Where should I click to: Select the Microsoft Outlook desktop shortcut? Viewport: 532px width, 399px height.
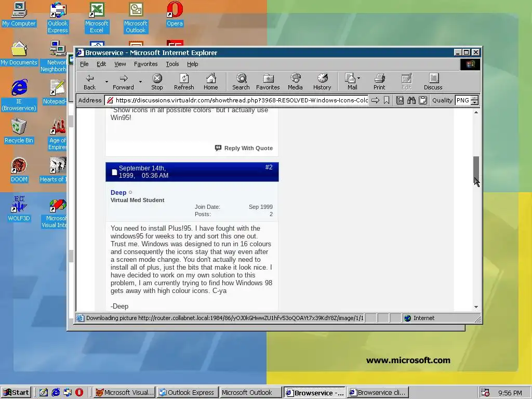136,18
